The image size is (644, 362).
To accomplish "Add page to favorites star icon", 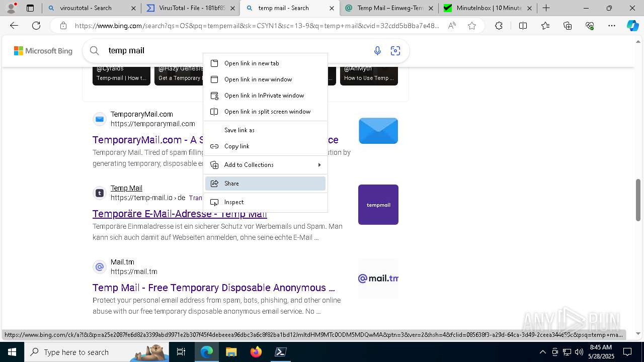I will pos(472,26).
